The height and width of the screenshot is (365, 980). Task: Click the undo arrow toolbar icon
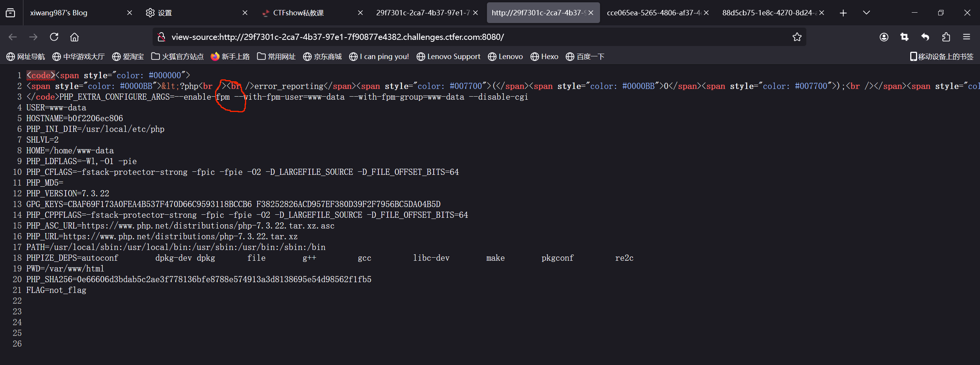click(925, 37)
